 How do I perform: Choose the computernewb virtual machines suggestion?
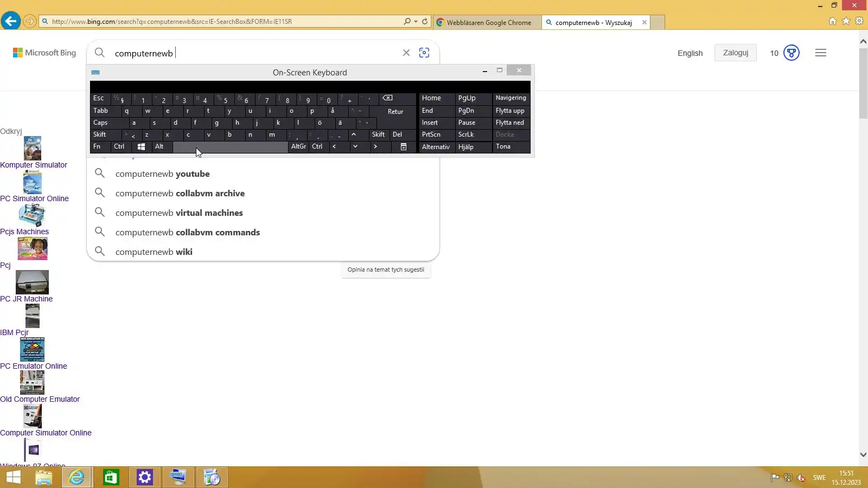(x=263, y=213)
